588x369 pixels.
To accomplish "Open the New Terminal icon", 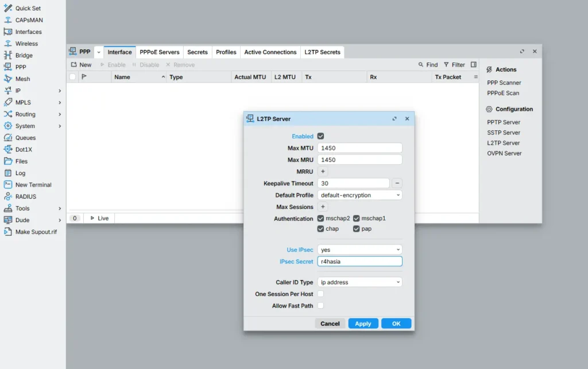I will coord(8,185).
